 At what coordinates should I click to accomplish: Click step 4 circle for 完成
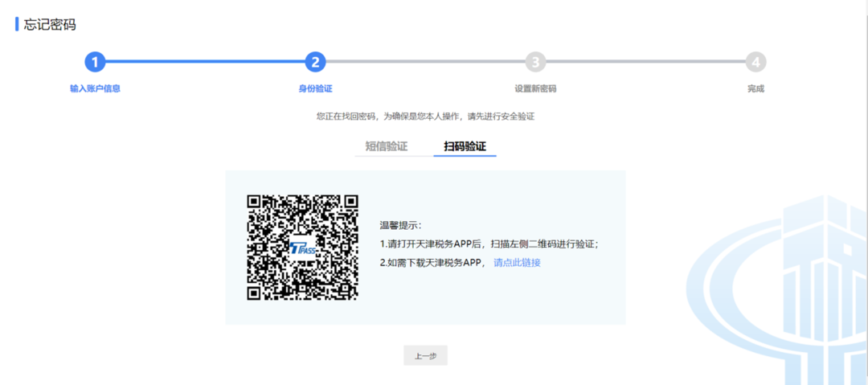click(x=755, y=63)
